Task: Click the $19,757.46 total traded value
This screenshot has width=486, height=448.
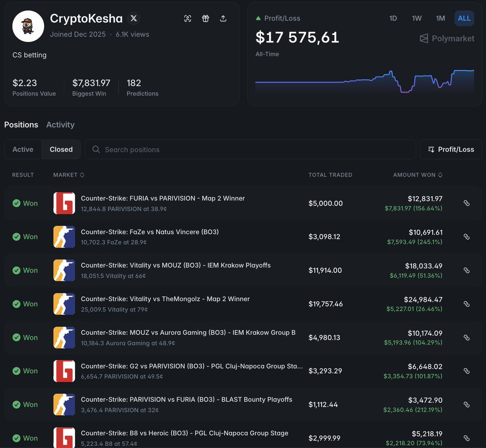Action: tap(326, 304)
